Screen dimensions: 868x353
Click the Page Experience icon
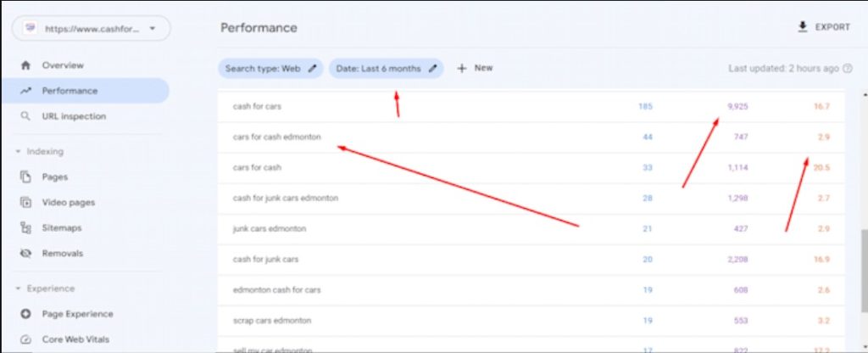[x=25, y=314]
